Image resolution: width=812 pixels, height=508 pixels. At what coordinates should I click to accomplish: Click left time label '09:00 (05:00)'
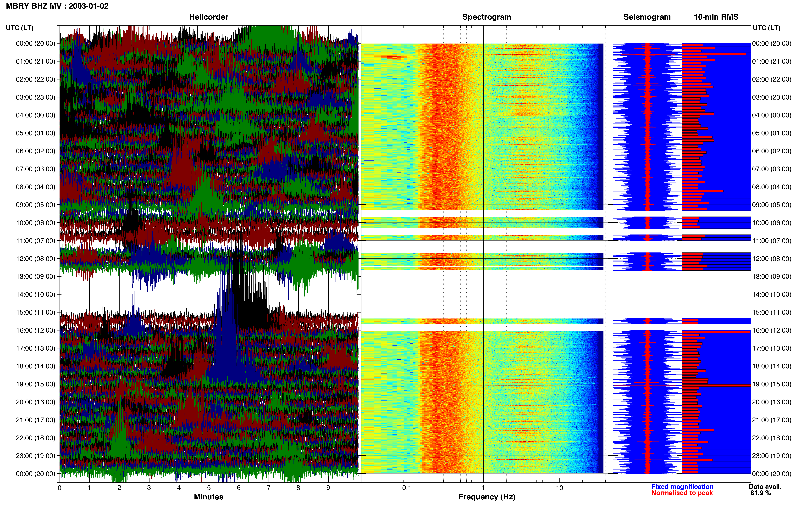36,205
